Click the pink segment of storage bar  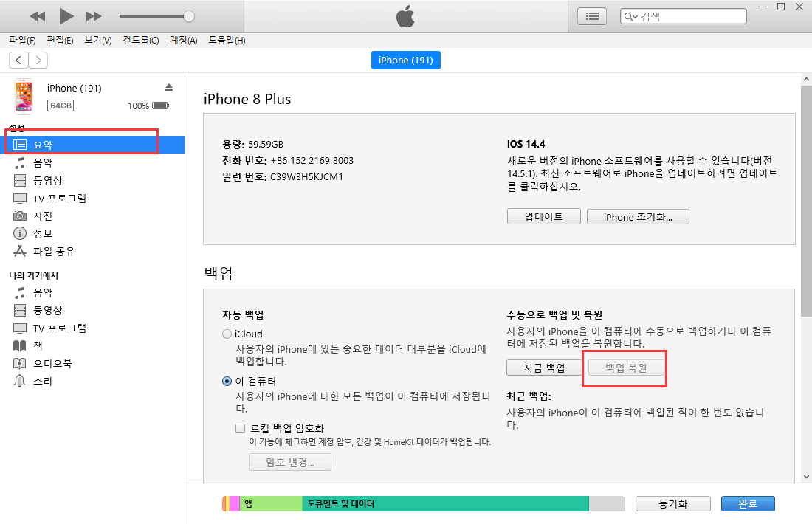point(235,503)
